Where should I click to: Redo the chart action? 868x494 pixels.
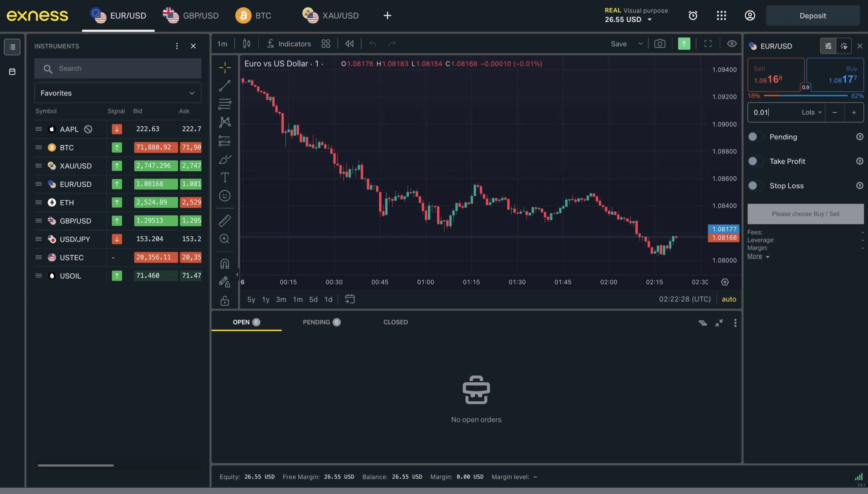click(392, 44)
